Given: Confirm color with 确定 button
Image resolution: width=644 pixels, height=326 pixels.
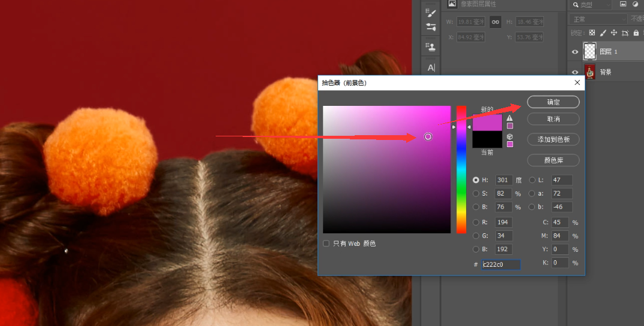Looking at the screenshot, I should 553,102.
